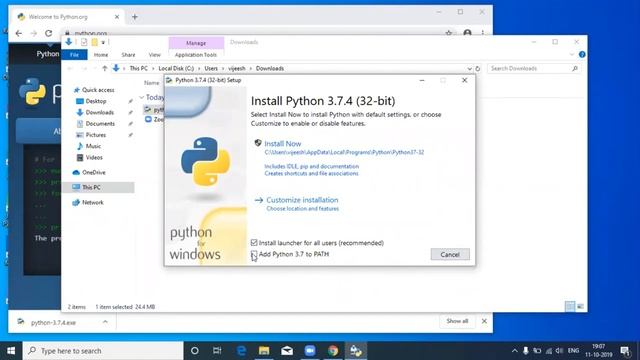
Task: Collapse the Explorer ribbon chevron
Action: click(572, 54)
